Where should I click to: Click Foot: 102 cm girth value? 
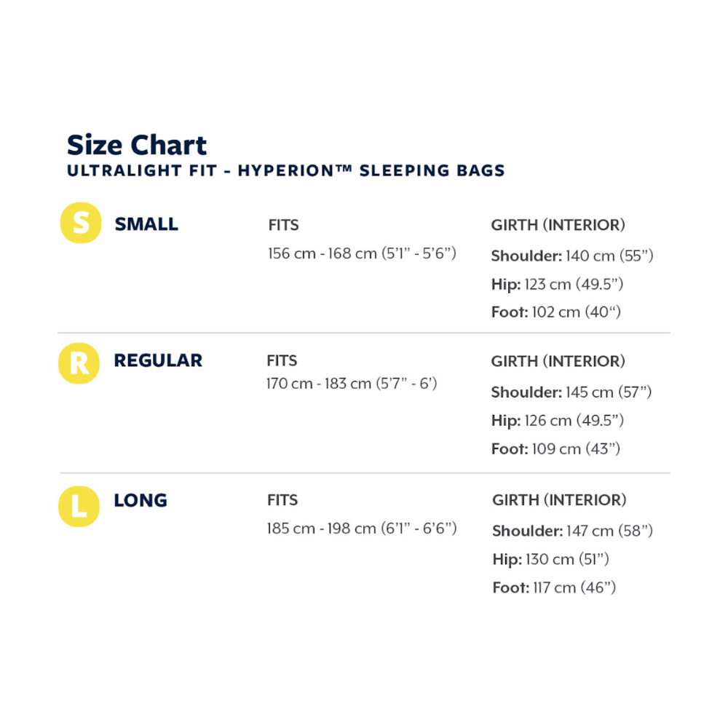click(556, 312)
